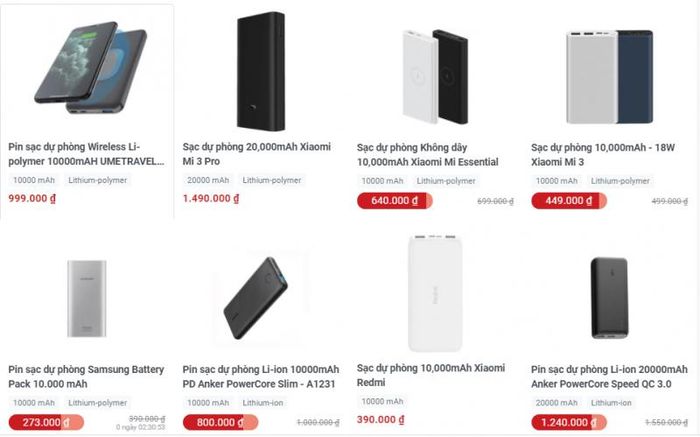Open the Anker PowerCore Speed QC 3.0 image
700x437 pixels.
pyautogui.click(x=610, y=298)
